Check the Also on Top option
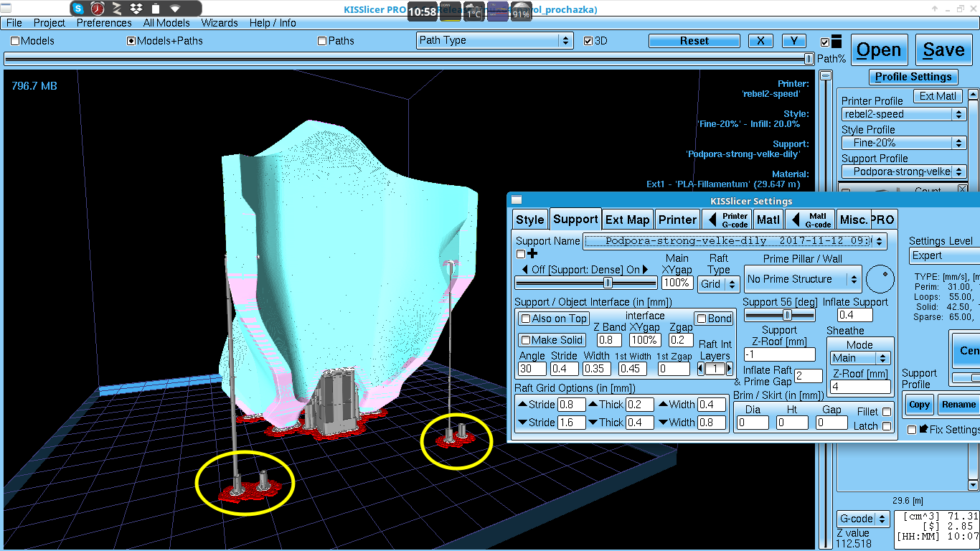Viewport: 980px width, 551px height. [526, 319]
